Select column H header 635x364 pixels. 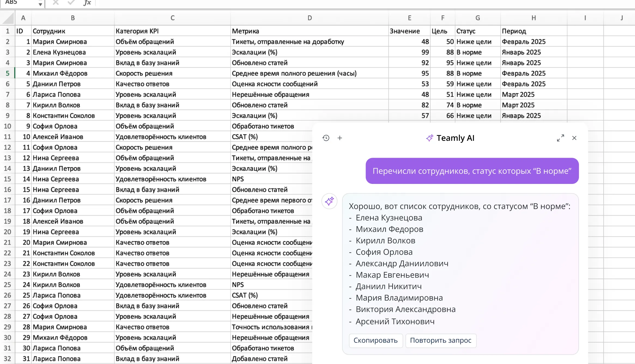pos(533,18)
